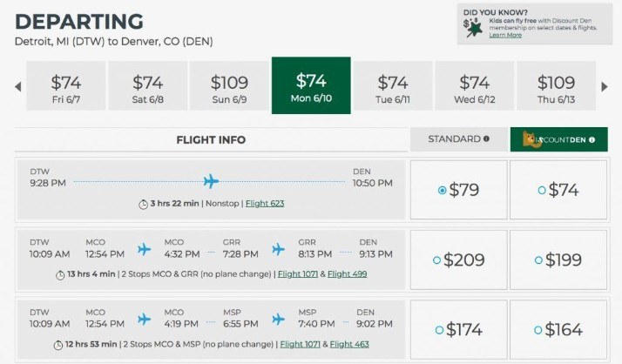622x364 pixels.
Task: Click the previous dates left arrow
Action: [x=17, y=85]
